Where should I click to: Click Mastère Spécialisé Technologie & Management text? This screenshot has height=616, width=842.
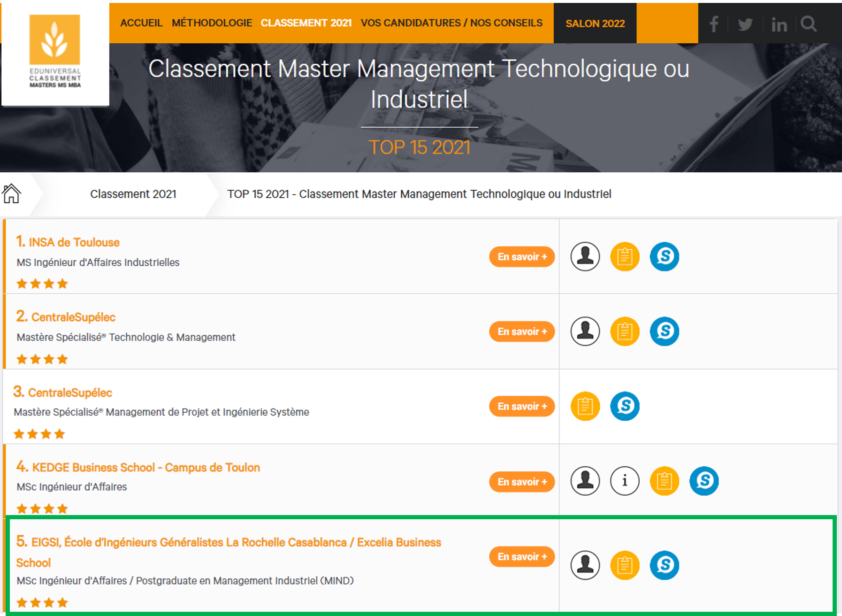click(x=126, y=337)
